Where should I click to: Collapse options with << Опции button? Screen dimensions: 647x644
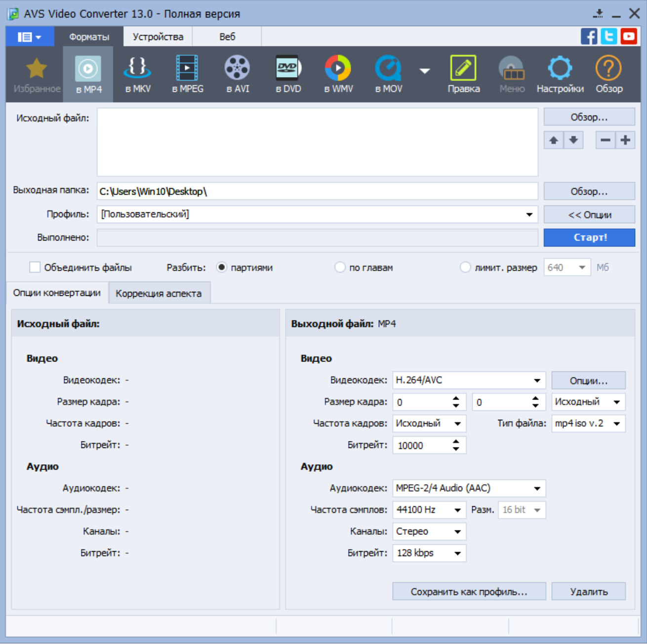point(589,214)
